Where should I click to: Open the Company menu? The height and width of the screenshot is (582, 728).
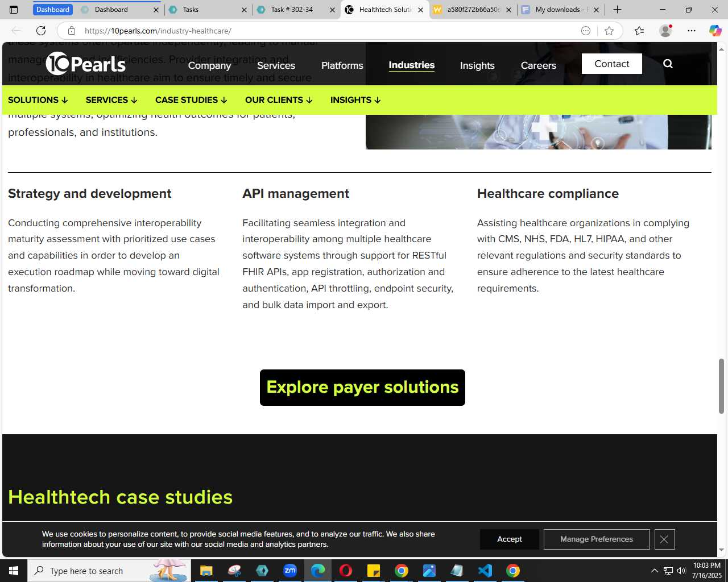pos(210,65)
